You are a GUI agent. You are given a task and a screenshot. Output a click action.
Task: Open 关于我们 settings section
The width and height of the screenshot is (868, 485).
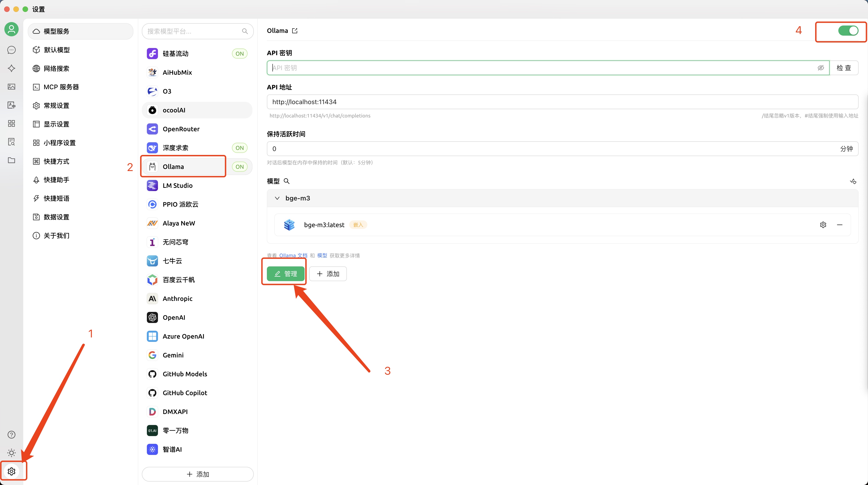[80, 236]
